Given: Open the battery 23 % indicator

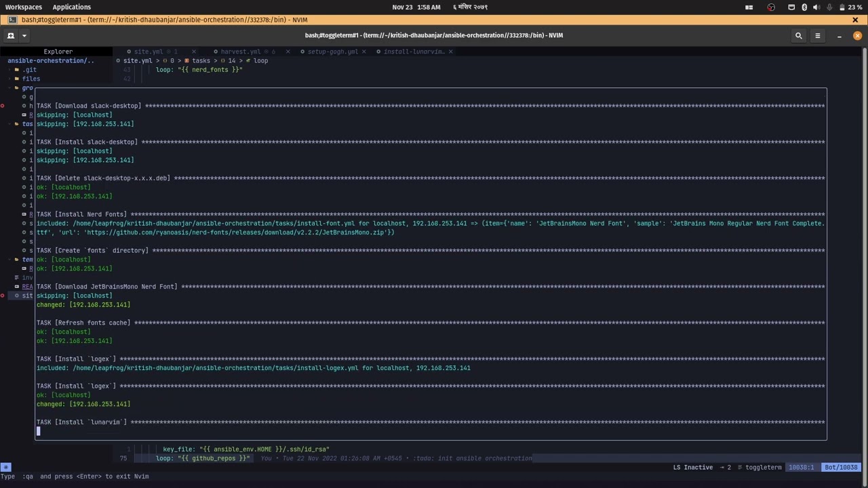Looking at the screenshot, I should click(850, 7).
